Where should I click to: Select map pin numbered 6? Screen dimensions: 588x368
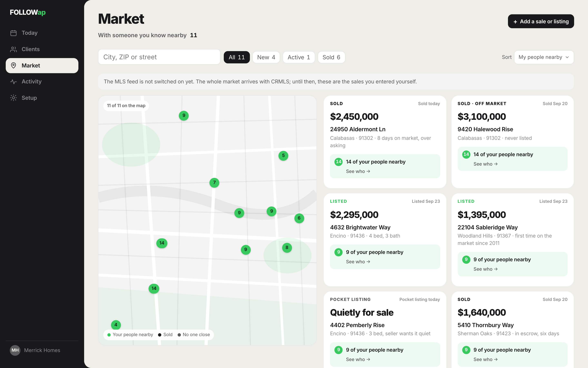299,218
